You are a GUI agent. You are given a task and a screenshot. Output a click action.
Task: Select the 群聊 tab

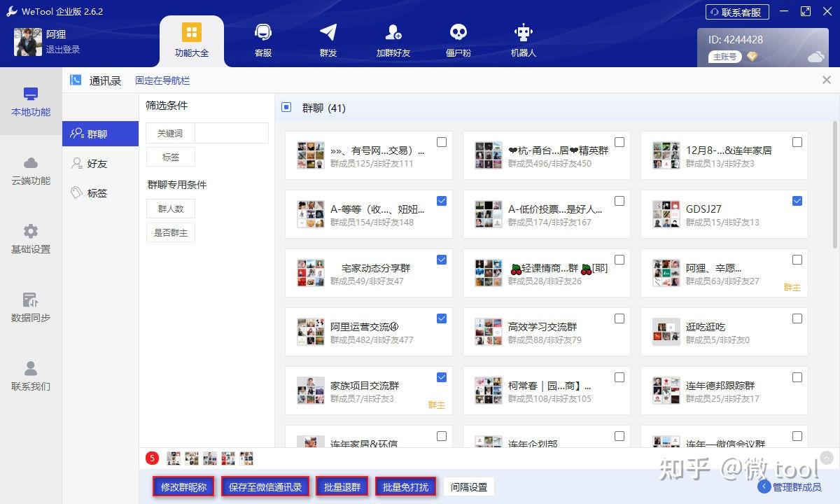pos(100,134)
